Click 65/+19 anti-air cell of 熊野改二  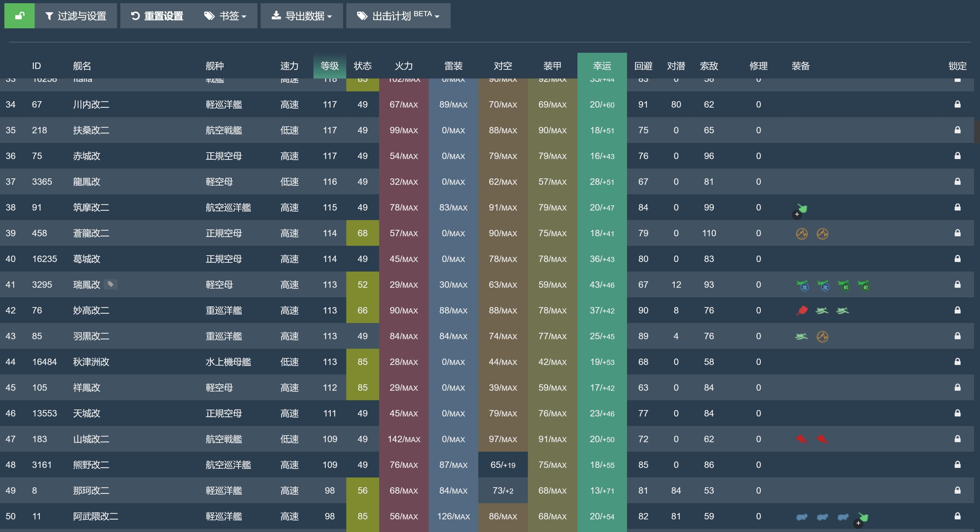[503, 465]
